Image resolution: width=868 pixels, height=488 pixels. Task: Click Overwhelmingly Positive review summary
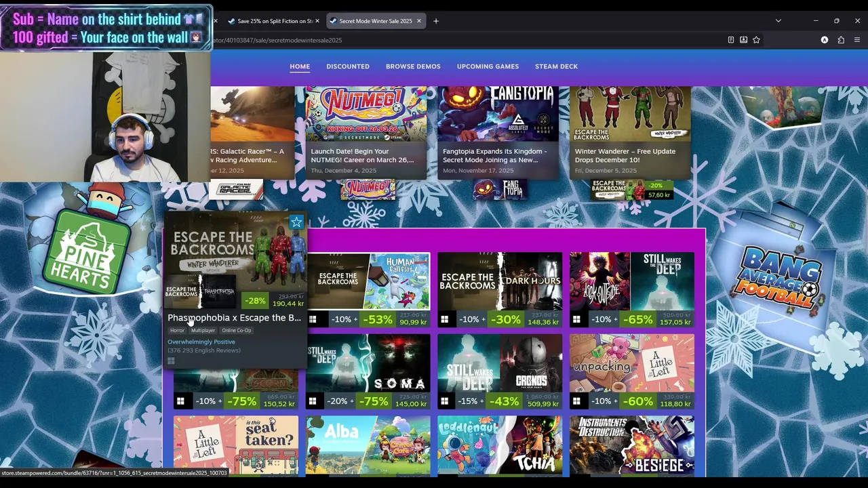(x=201, y=342)
